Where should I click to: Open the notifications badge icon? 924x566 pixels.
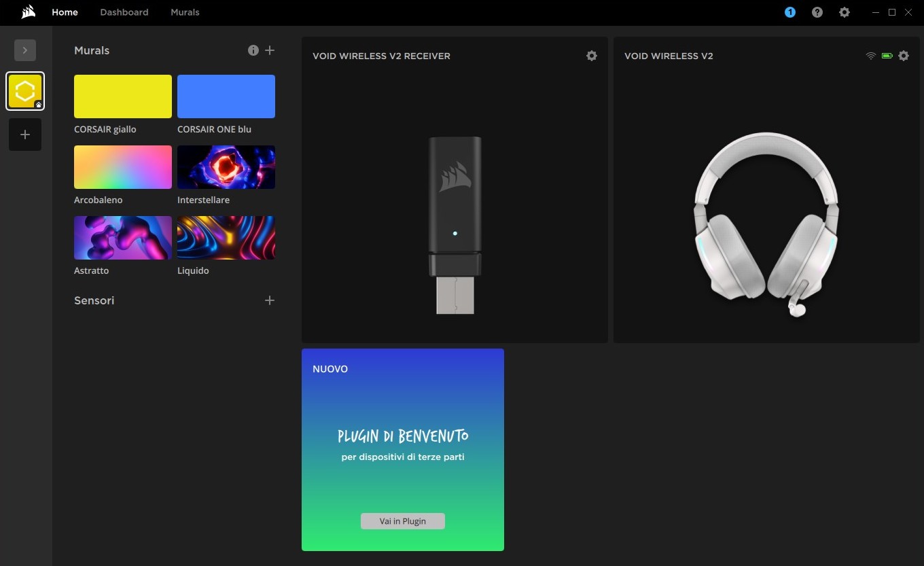pos(789,12)
